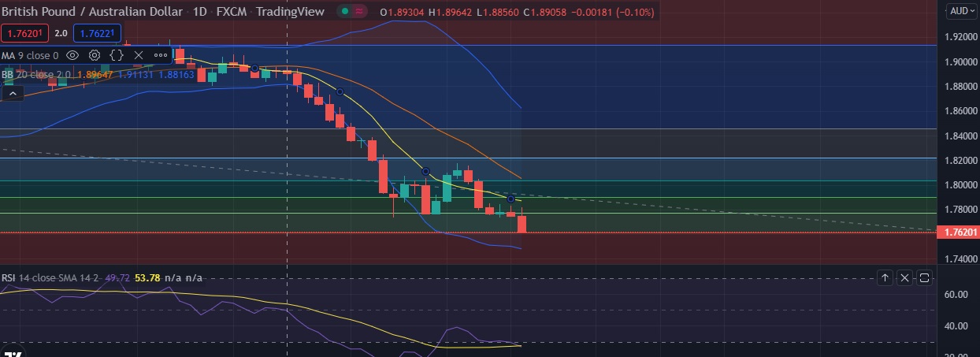Click the 1.88000 price axis label
980x357 pixels.
click(960, 87)
